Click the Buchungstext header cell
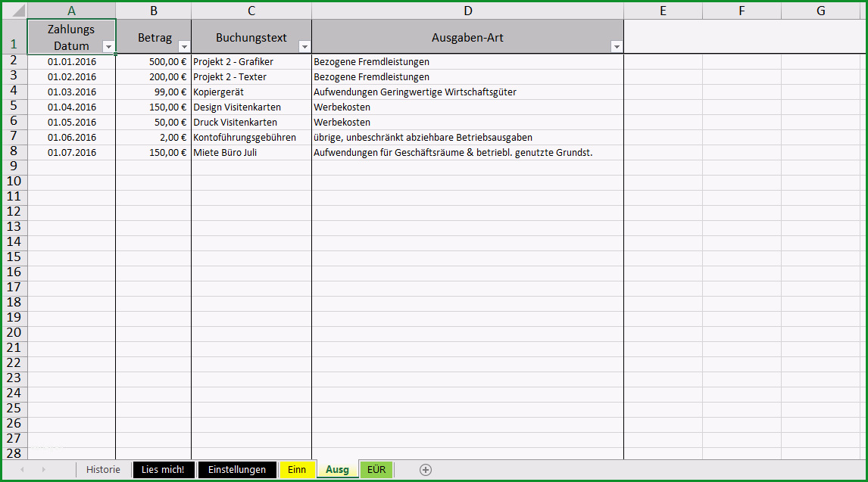Screen dimensions: 868x482 pyautogui.click(x=251, y=36)
